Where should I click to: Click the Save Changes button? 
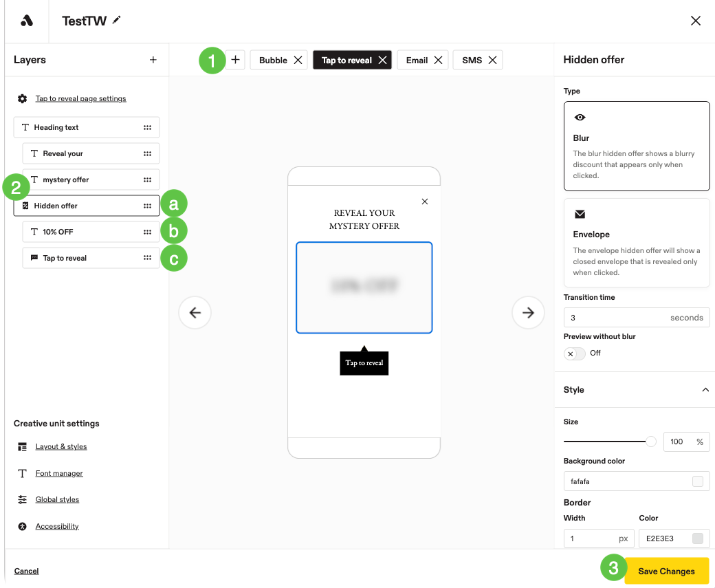pyautogui.click(x=666, y=571)
